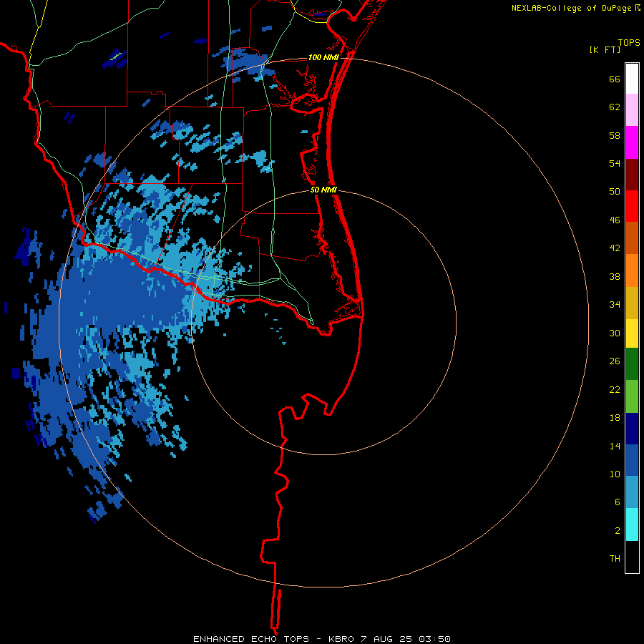Screen dimensions: 644x644
Task: Click the KBRO radar site identifier
Action: click(341, 639)
